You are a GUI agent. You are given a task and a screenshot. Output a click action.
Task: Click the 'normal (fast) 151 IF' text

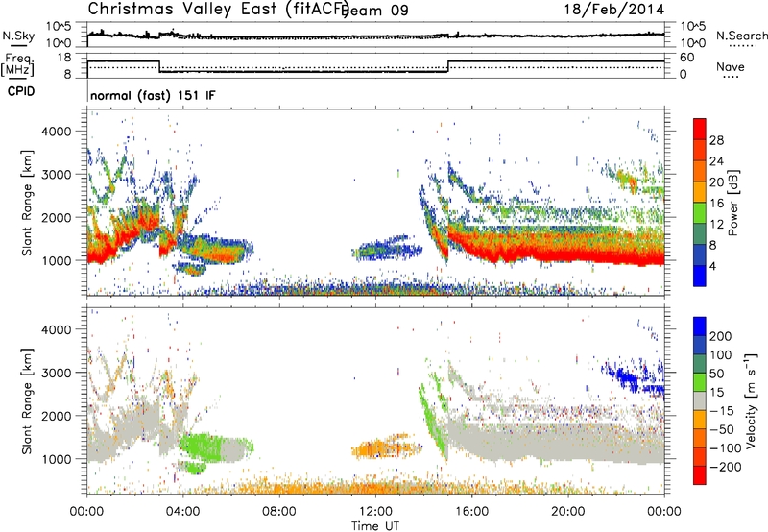pos(153,95)
